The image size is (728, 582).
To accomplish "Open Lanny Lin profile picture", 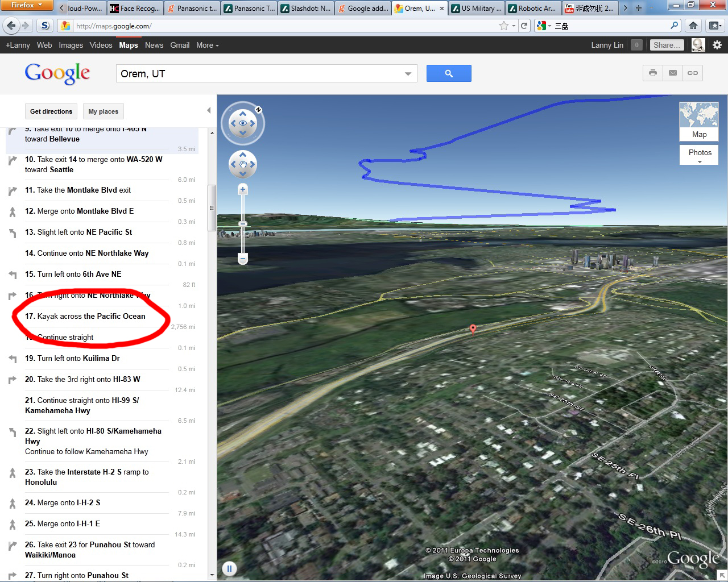I will click(698, 45).
